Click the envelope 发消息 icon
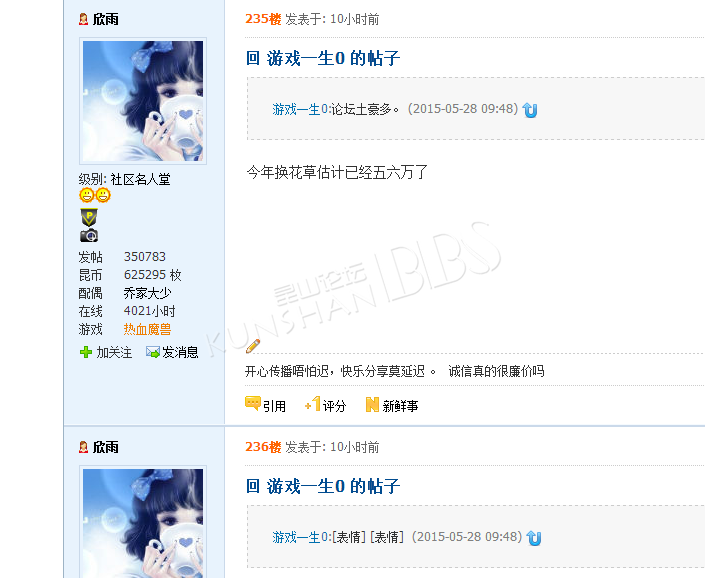This screenshot has height=578, width=705. tap(153, 352)
